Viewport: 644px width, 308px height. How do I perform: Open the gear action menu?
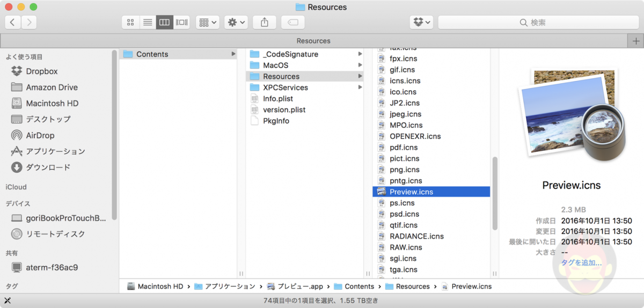[x=236, y=22]
